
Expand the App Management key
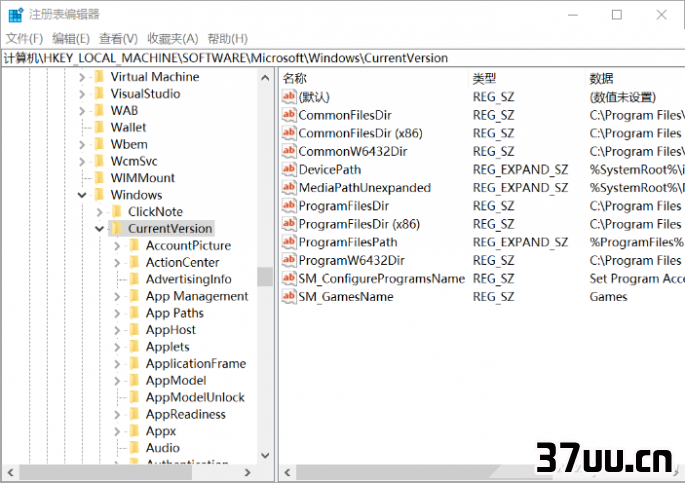click(117, 297)
